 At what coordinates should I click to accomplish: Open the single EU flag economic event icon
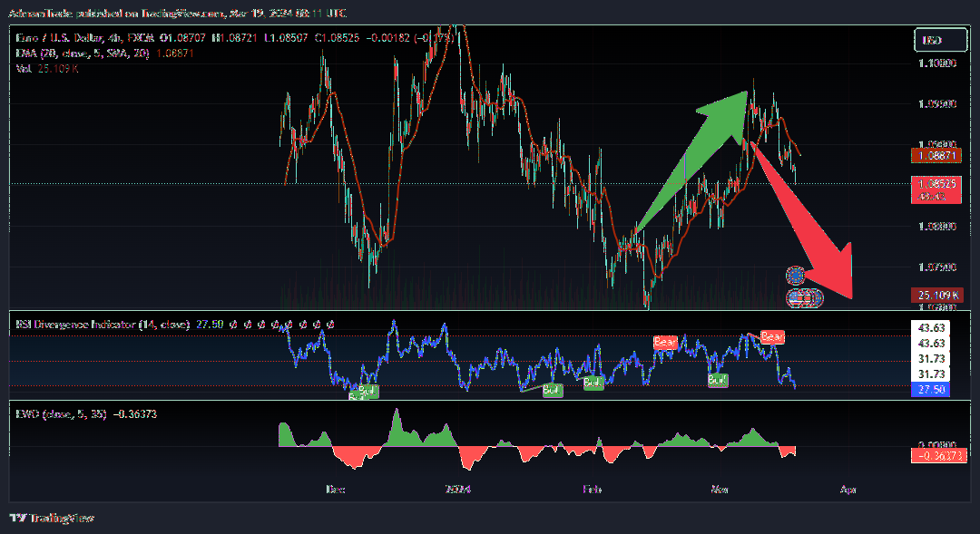[x=795, y=276]
